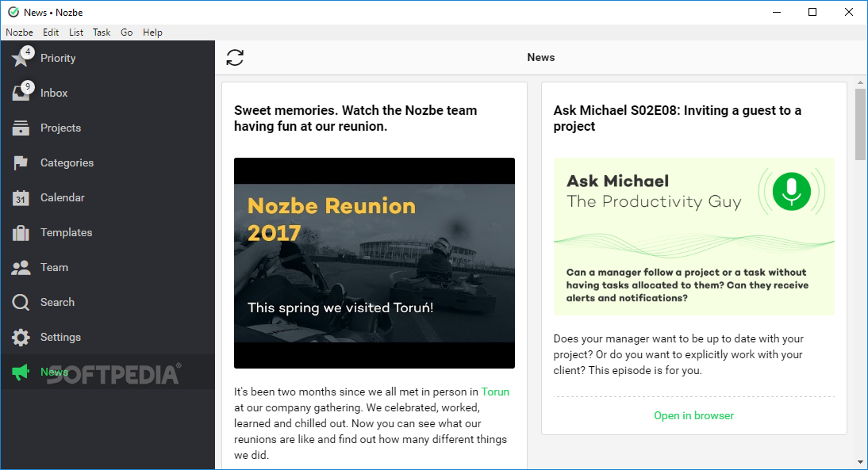The width and height of the screenshot is (868, 470).
Task: Open the Nozbe Reunion 2017 video thumbnail
Action: (x=374, y=263)
